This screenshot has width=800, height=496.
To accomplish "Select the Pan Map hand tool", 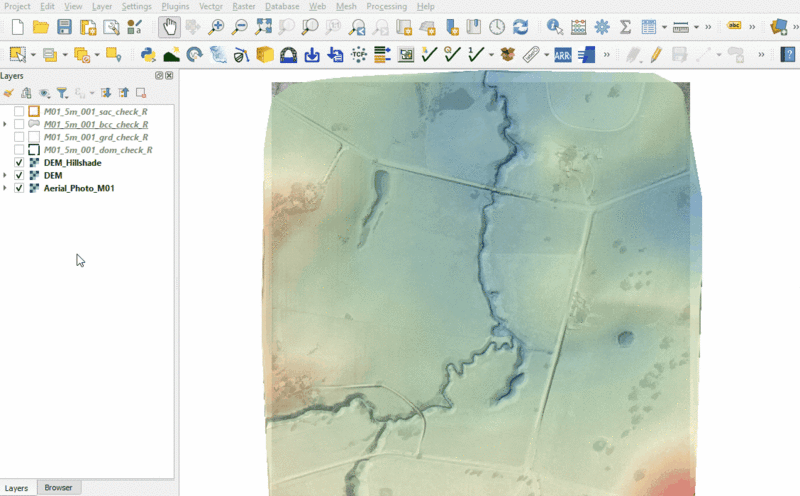I will tap(169, 27).
